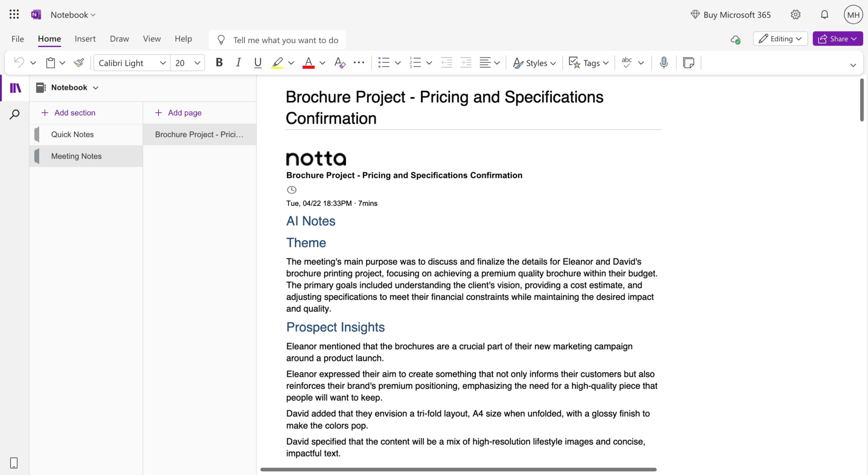Toggle bold formatting
The height and width of the screenshot is (475, 868).
[x=219, y=63]
